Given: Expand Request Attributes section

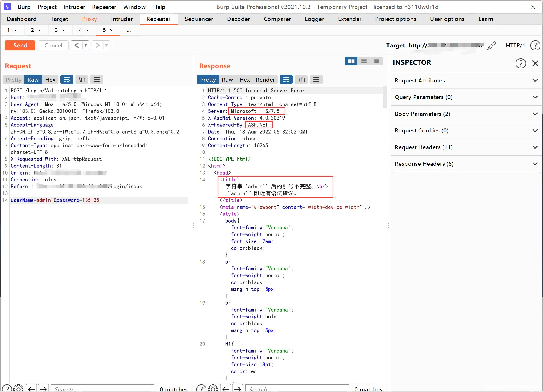Looking at the screenshot, I should coord(466,80).
